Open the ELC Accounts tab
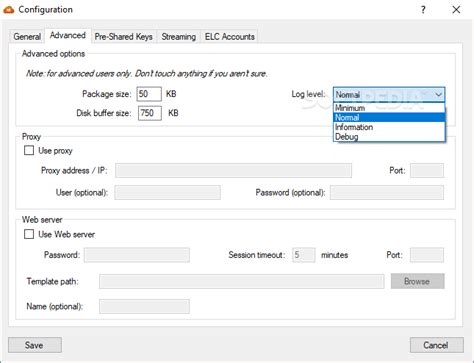 [x=230, y=36]
